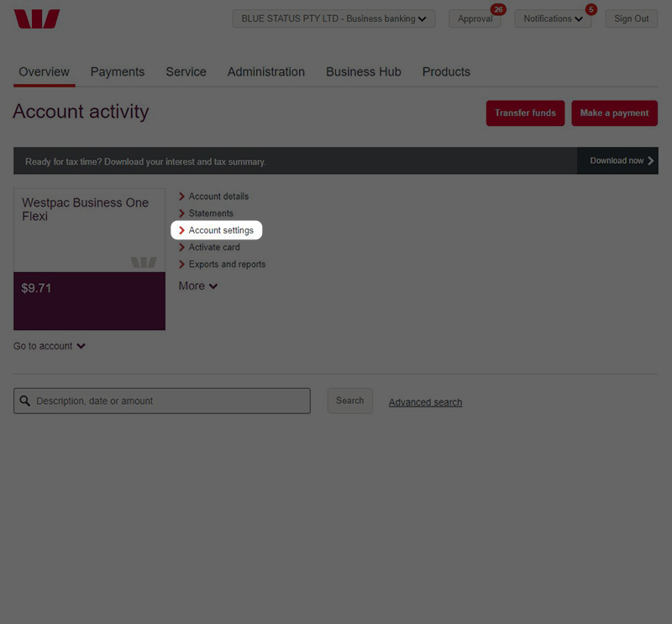Open the Approval button
672x624 pixels.
(x=475, y=18)
